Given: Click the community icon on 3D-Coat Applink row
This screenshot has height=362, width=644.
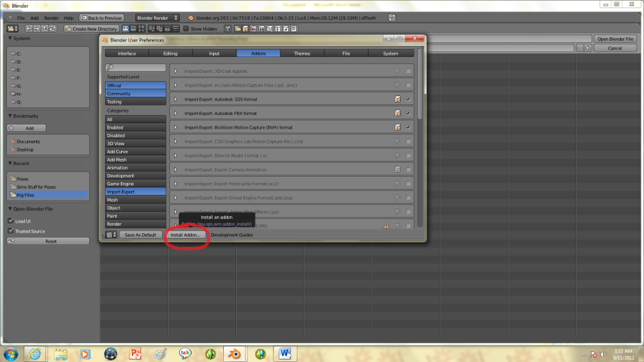Looking at the screenshot, I should pos(397,71).
